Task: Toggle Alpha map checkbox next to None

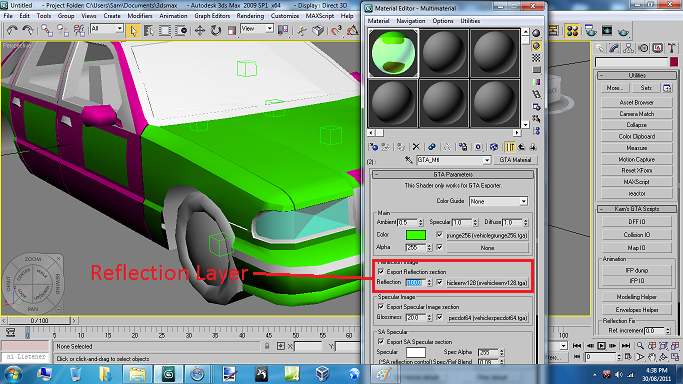Action: (440, 247)
